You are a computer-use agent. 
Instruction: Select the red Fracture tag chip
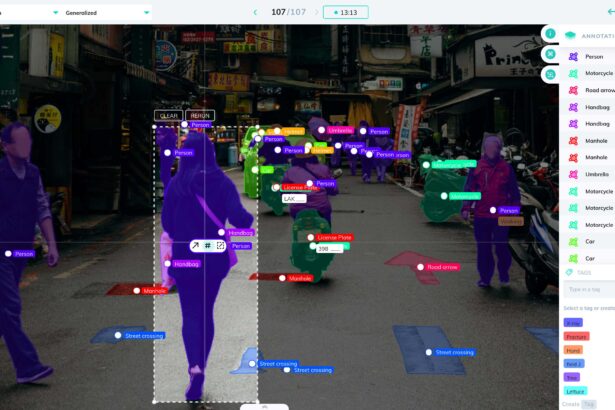pyautogui.click(x=576, y=337)
